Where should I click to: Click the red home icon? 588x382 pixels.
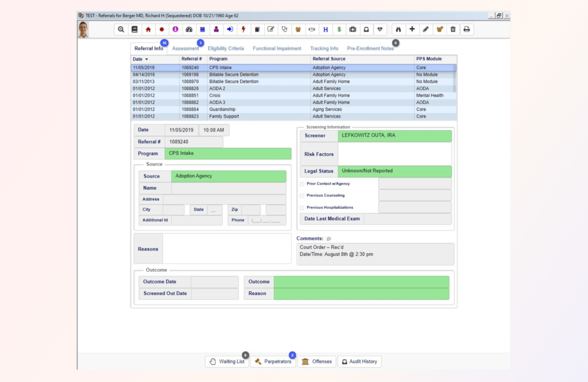[x=148, y=29]
